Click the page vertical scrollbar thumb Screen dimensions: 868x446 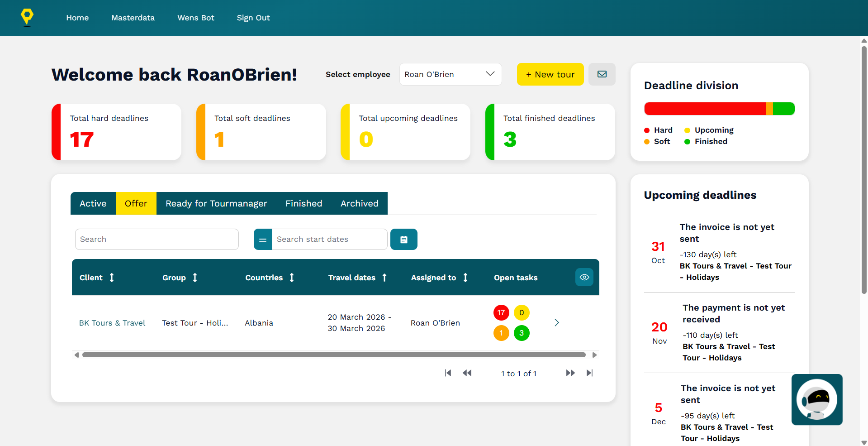864,170
